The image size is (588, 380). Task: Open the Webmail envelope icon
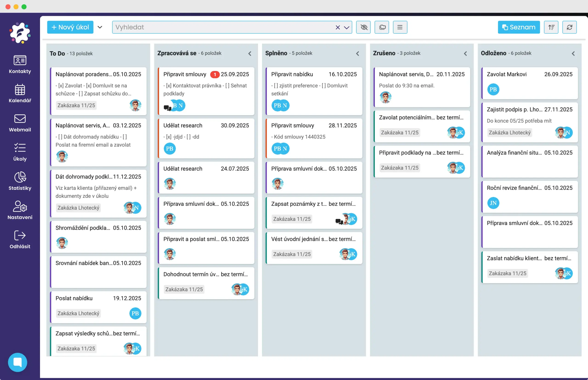click(20, 119)
